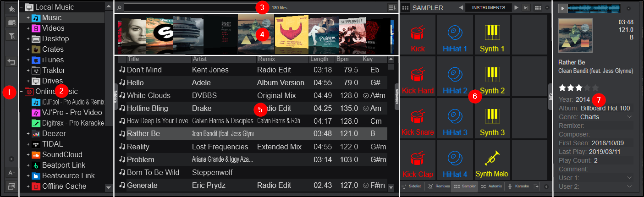Pop out the browser with the window icon
The height and width of the screenshot is (197, 644).
(12, 186)
